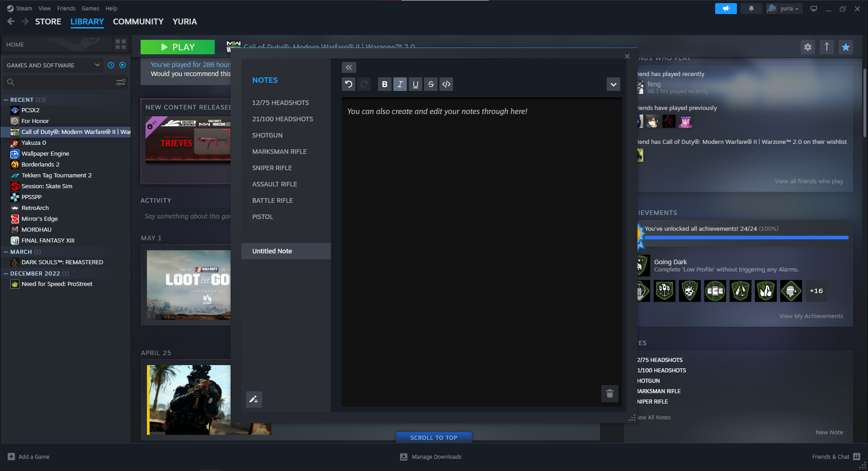Open the Friends menu
Screen dimensions: 868x471
coord(66,9)
